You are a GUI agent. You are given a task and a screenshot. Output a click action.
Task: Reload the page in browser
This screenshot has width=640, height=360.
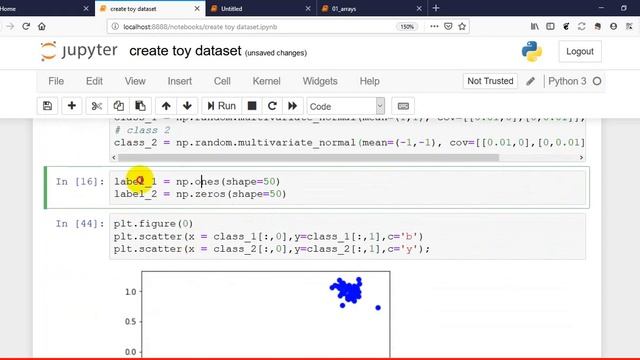[x=26, y=27]
